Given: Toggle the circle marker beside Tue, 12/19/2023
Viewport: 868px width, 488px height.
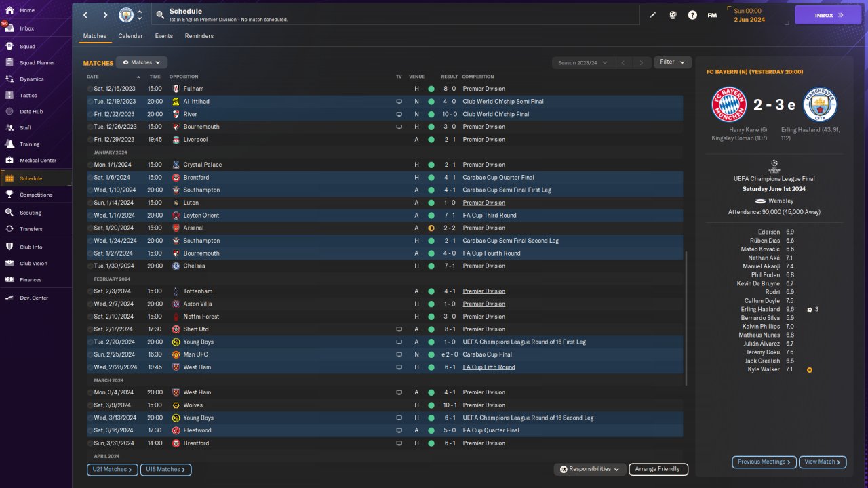Looking at the screenshot, I should click(x=90, y=102).
